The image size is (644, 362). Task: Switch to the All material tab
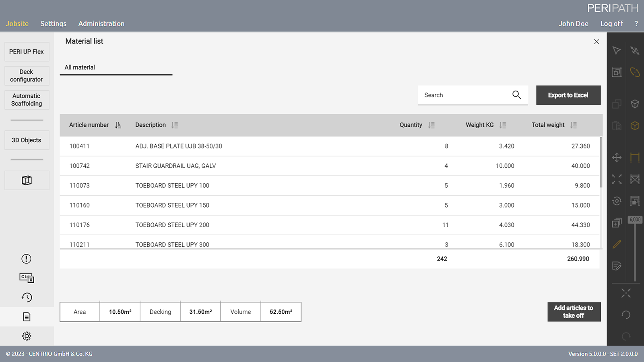(x=80, y=68)
